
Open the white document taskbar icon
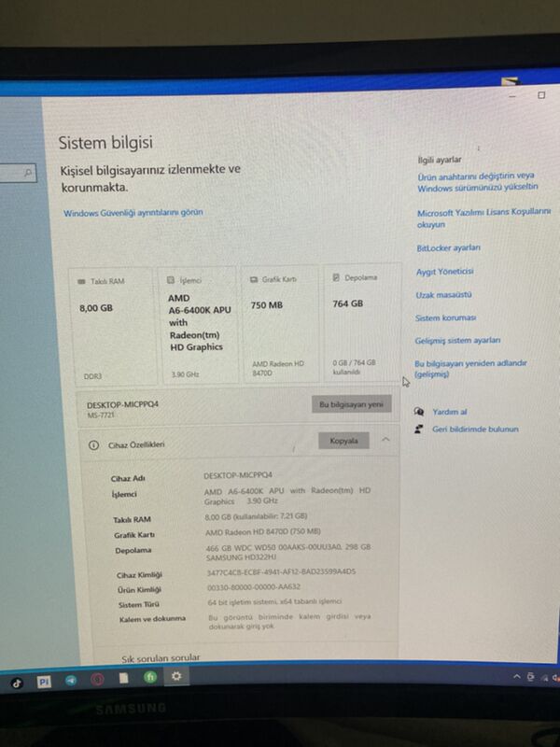click(124, 678)
